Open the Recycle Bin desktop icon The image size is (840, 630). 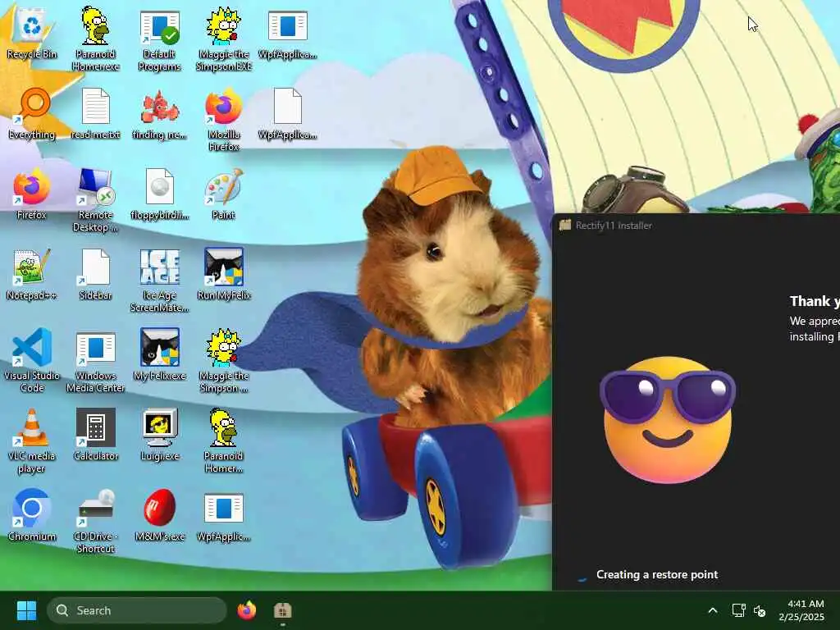coord(32,34)
